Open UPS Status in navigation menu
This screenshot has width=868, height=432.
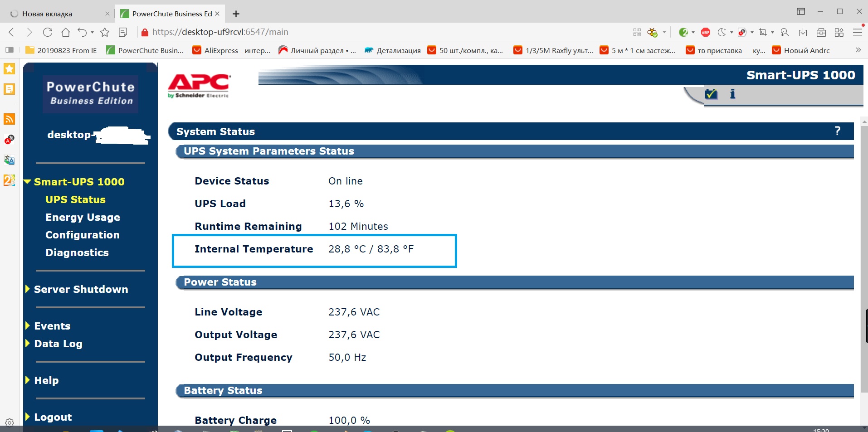(x=75, y=199)
